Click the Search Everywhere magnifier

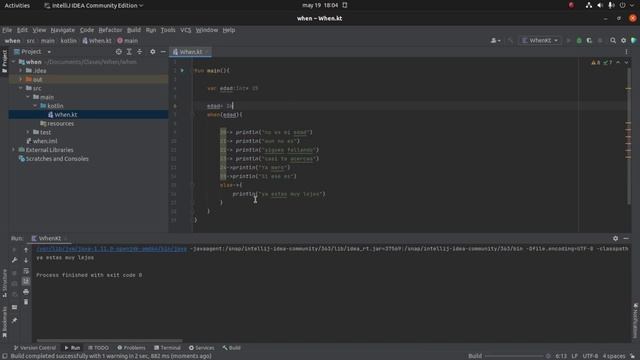[x=613, y=40]
